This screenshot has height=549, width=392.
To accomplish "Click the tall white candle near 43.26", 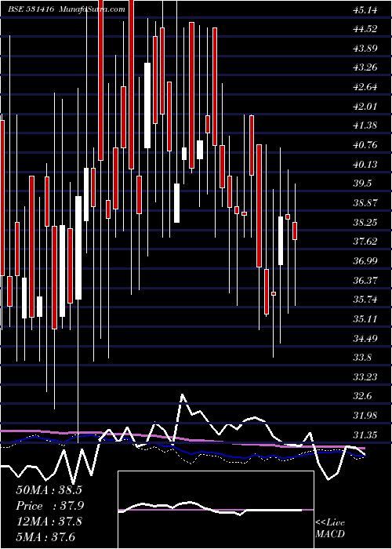I will [147, 105].
